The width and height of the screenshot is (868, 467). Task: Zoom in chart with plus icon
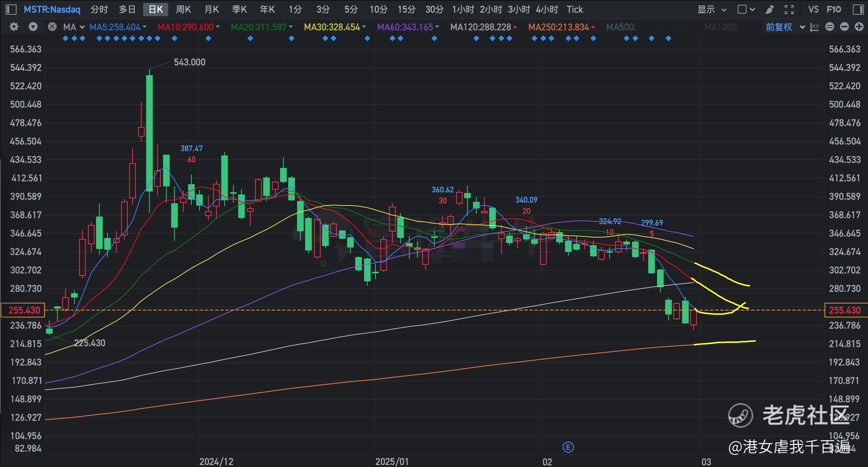click(859, 27)
